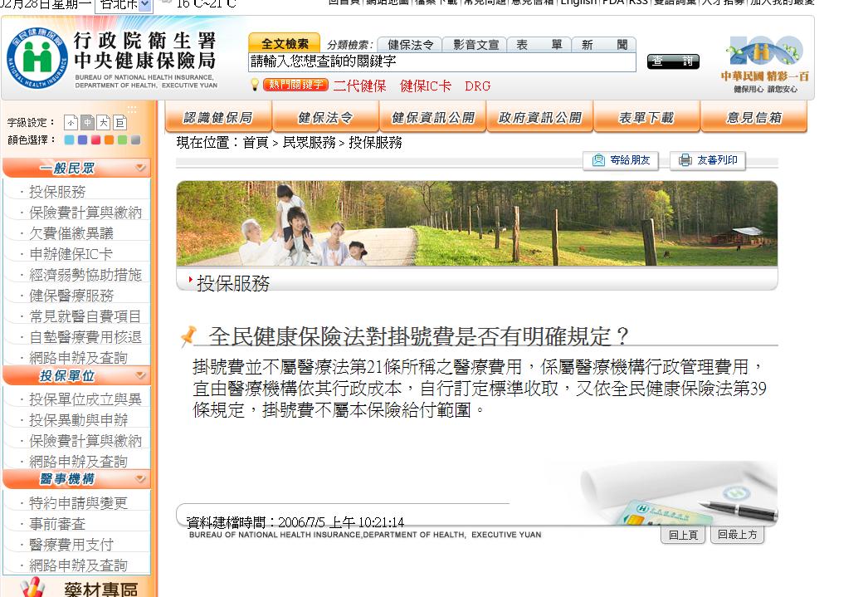Open 經濟弱勢協助措施 in the sidebar

tap(85, 275)
